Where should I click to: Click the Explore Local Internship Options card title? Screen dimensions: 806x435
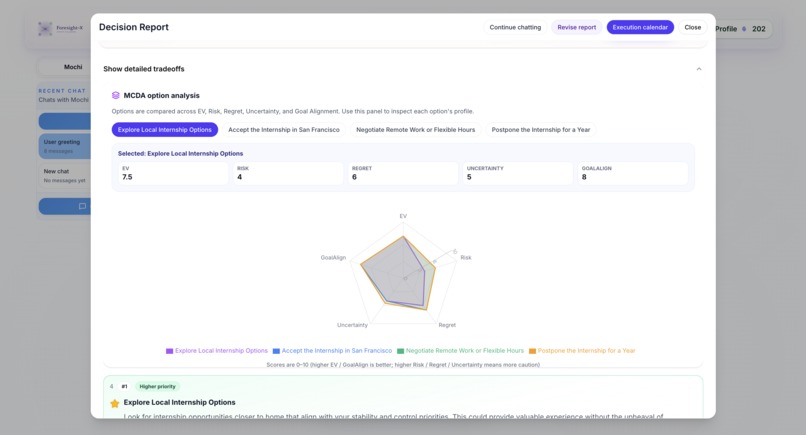[x=179, y=403]
